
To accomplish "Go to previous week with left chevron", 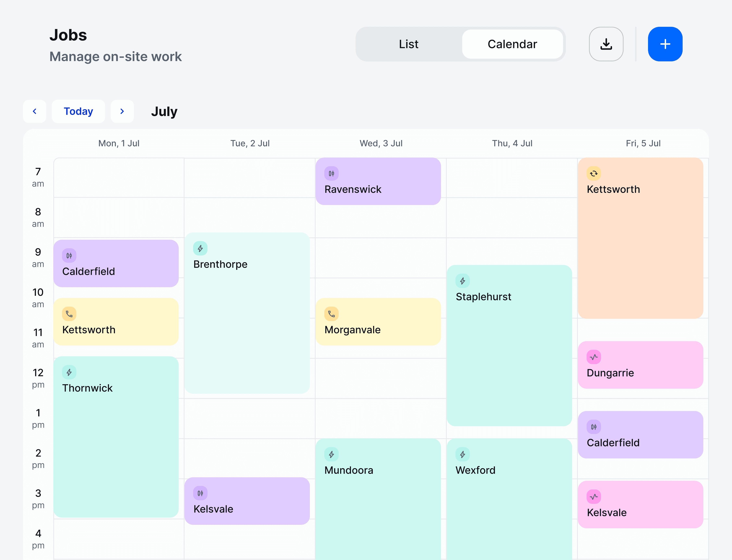I will pos(34,111).
